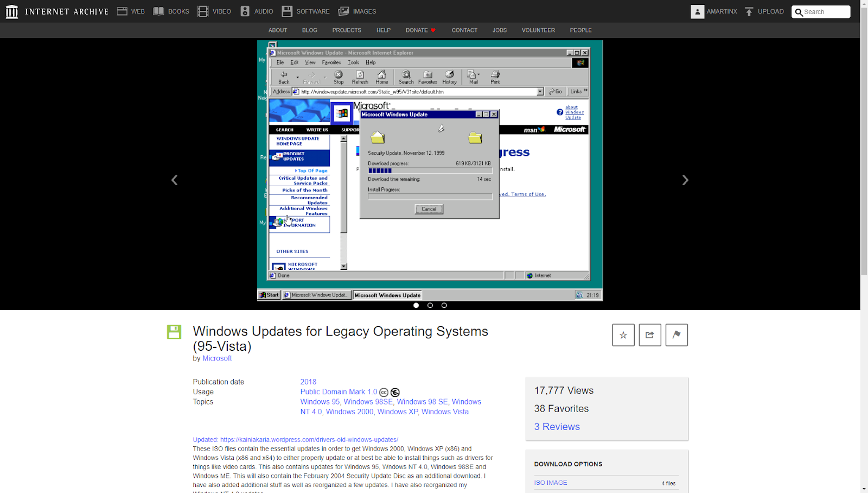Open the ISO IMAGE download option
Screen dimensions: 868x493
click(551, 483)
